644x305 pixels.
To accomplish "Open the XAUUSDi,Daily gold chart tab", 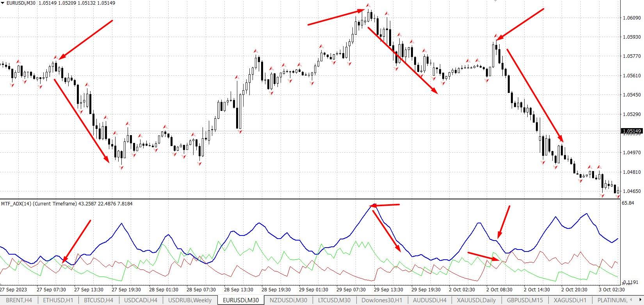I will tap(476, 300).
